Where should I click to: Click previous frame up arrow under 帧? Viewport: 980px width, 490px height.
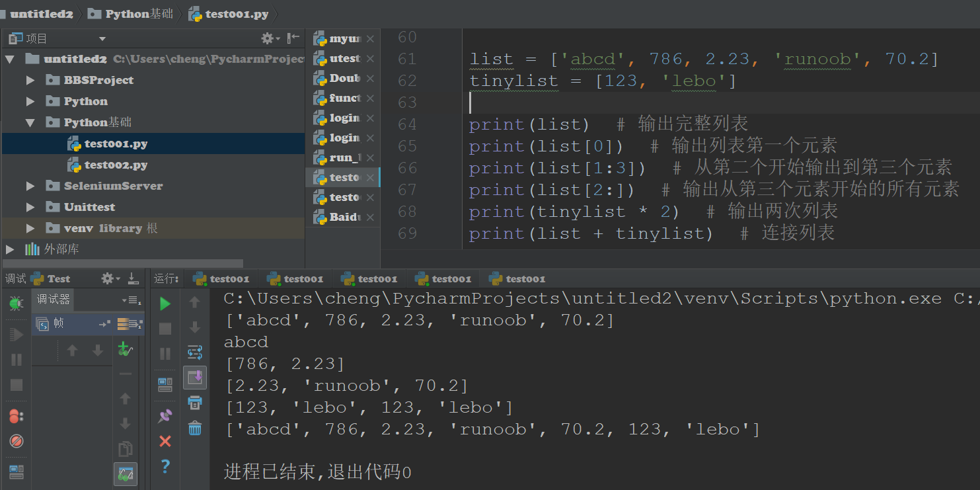click(72, 350)
